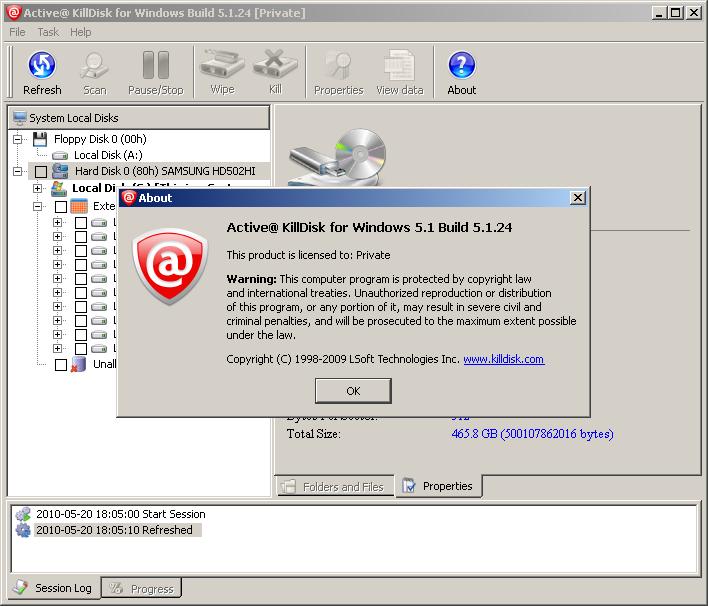Expand the last logical drive node under Extended

[57, 348]
